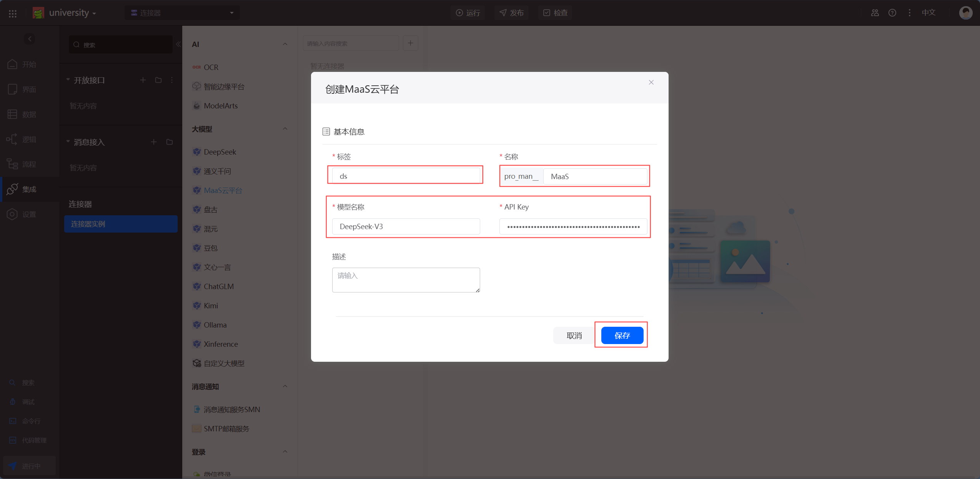Click into the 描述 description textarea

(x=406, y=280)
